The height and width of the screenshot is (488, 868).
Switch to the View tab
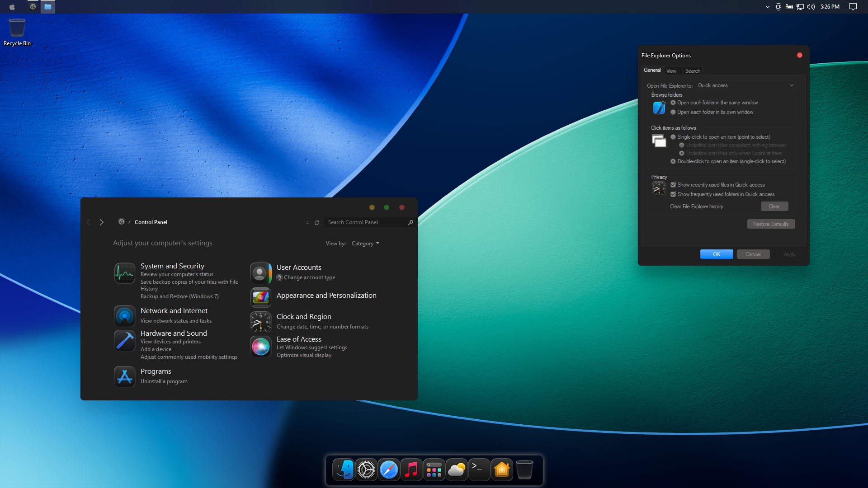click(672, 70)
